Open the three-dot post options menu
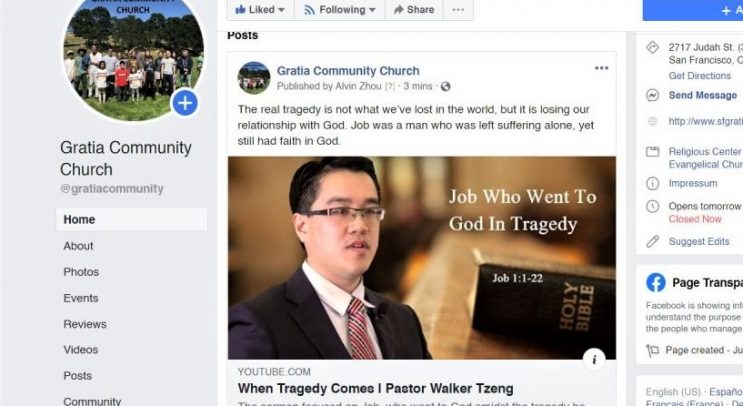Screen dimensions: 743x406 pos(601,68)
